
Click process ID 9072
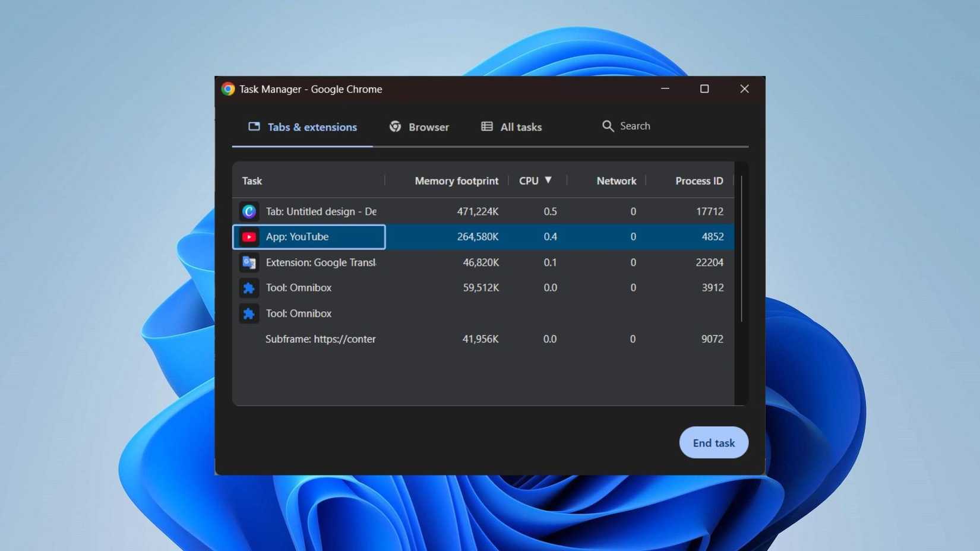point(712,339)
